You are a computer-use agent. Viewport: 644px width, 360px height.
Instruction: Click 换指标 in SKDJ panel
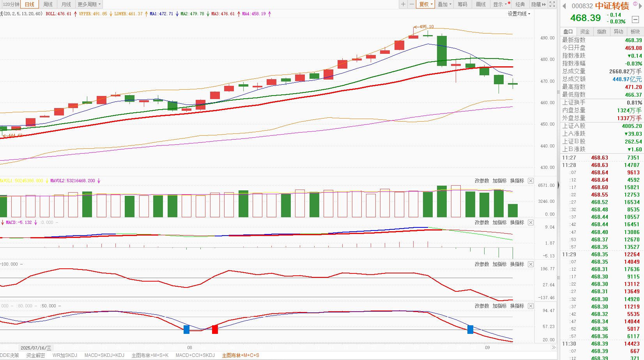pos(517,306)
